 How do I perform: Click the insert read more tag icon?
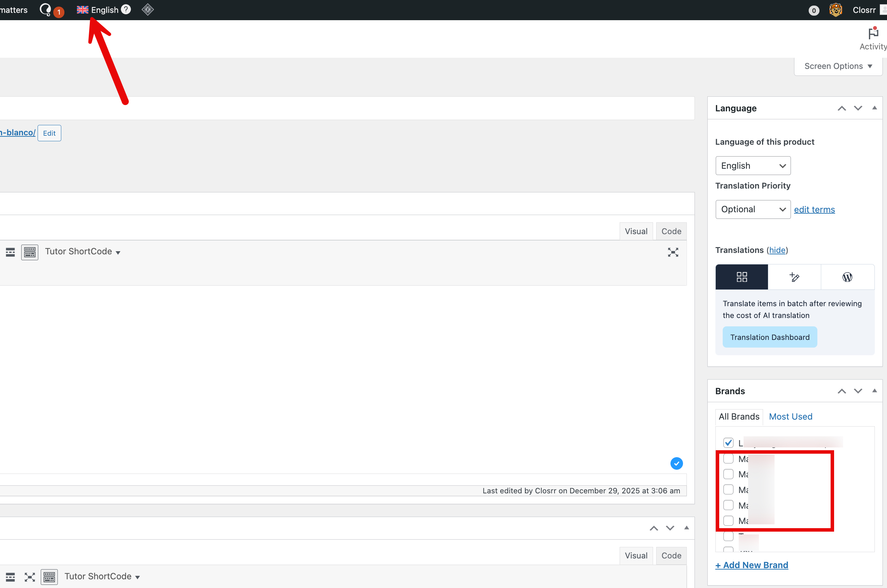point(10,252)
